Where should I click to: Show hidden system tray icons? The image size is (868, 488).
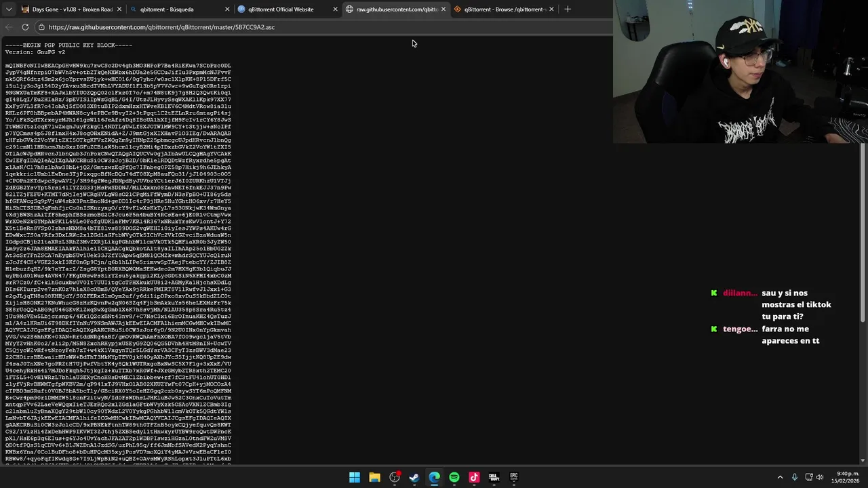[780, 477]
